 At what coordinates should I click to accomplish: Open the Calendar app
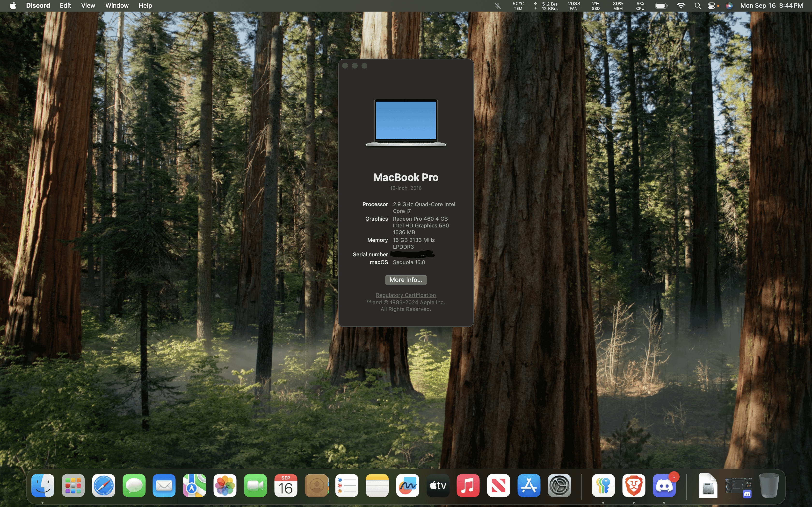286,485
